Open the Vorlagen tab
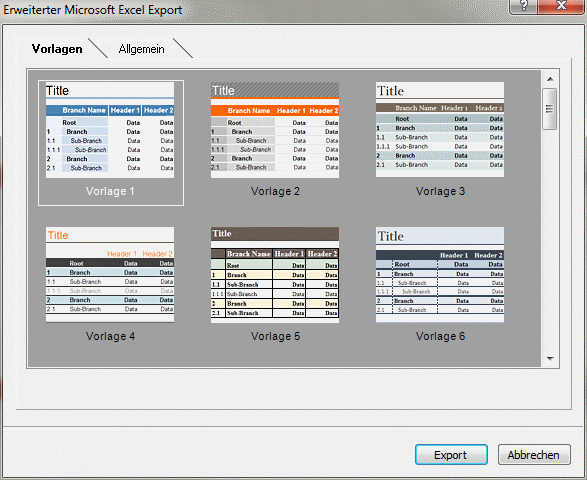This screenshot has height=480, width=587. 57,49
